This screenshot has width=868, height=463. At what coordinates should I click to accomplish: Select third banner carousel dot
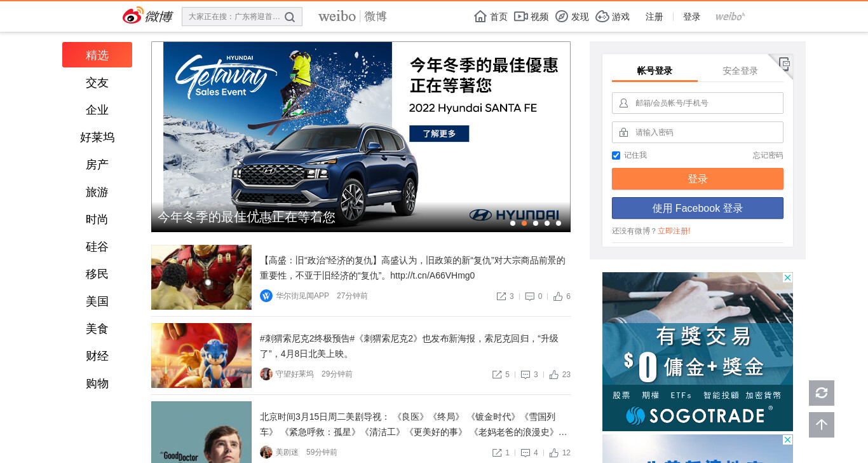pos(536,223)
